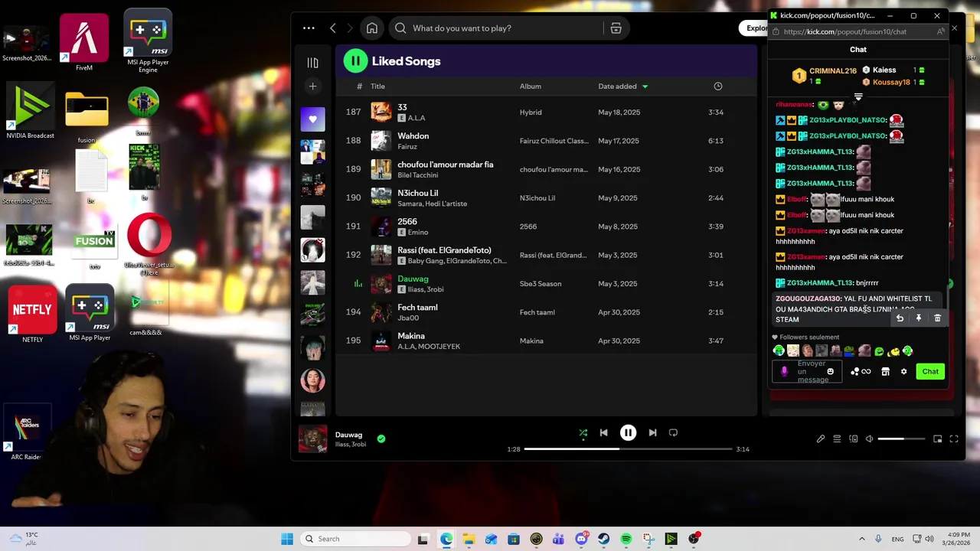Image resolution: width=980 pixels, height=551 pixels.
Task: Sort songs by the Album column
Action: [530, 86]
